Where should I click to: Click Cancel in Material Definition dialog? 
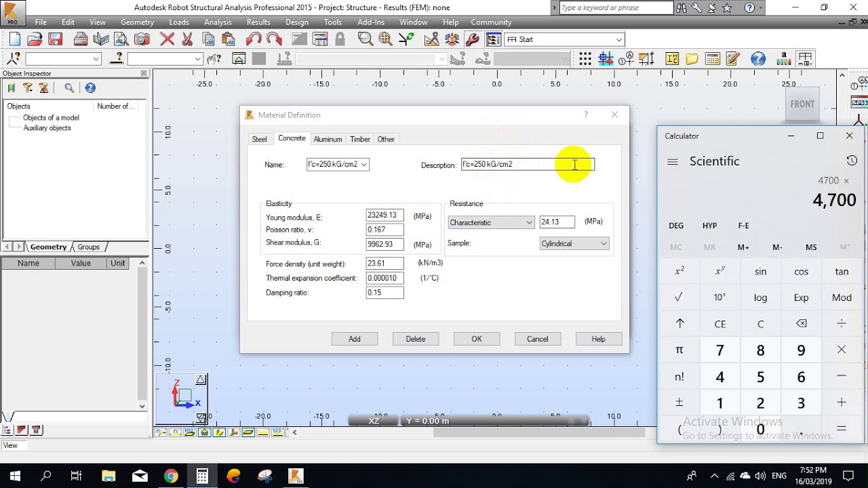538,339
